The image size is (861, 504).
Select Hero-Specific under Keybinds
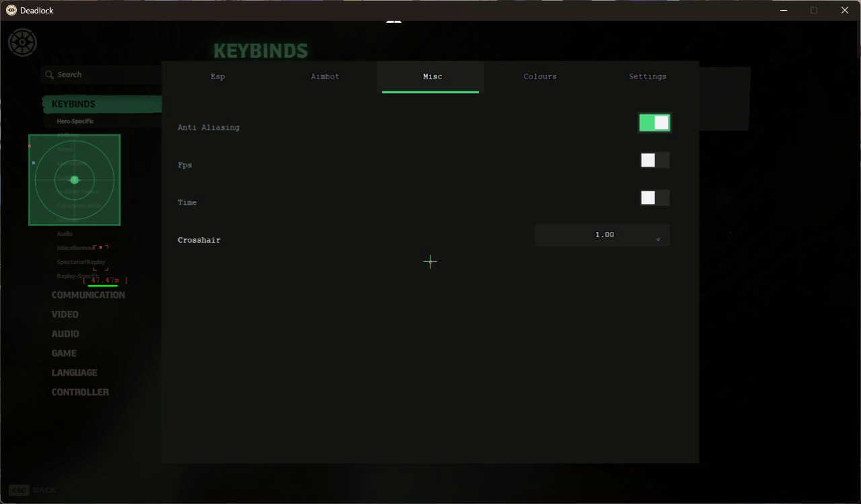pyautogui.click(x=75, y=122)
